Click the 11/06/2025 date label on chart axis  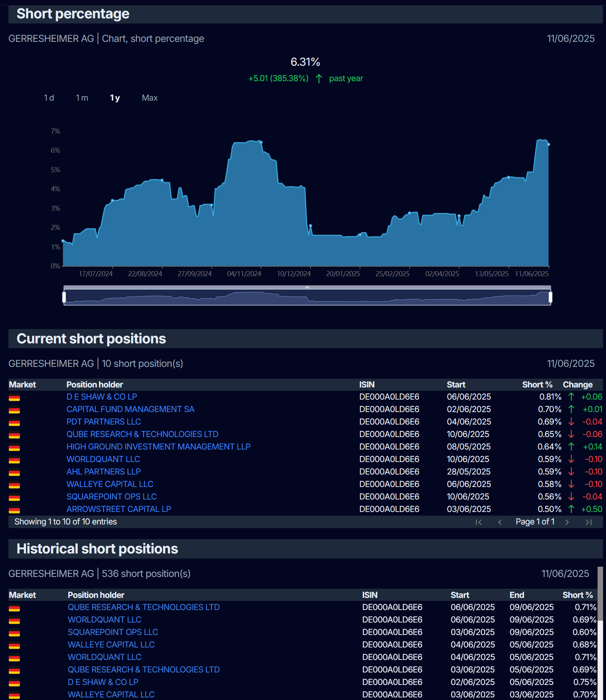coord(532,274)
